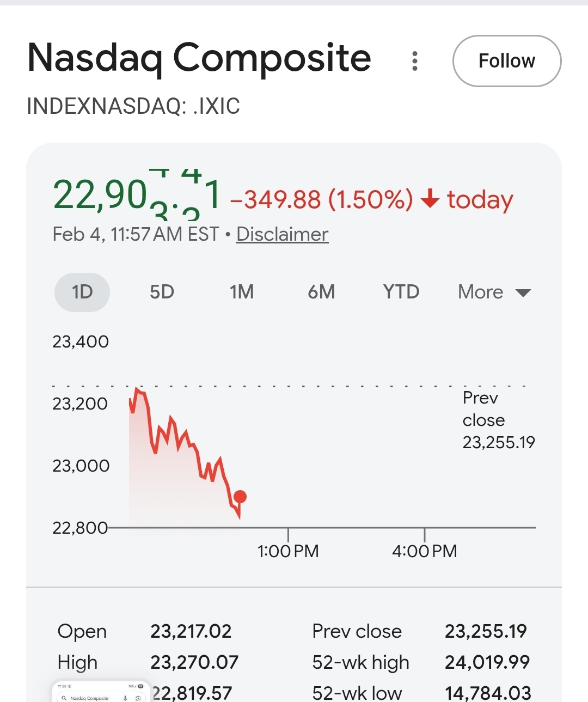588x702 pixels.
Task: Tap the red down-arrow icon
Action: coord(430,199)
